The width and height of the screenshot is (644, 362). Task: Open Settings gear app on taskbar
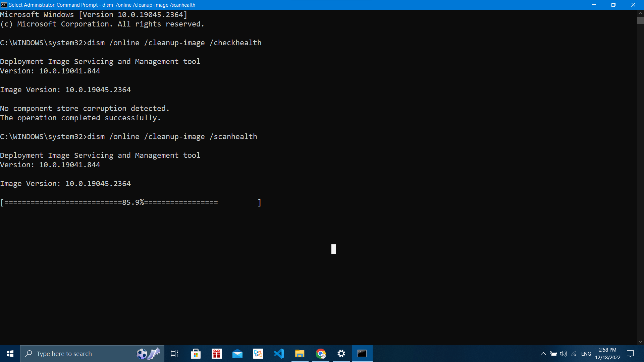click(x=341, y=354)
